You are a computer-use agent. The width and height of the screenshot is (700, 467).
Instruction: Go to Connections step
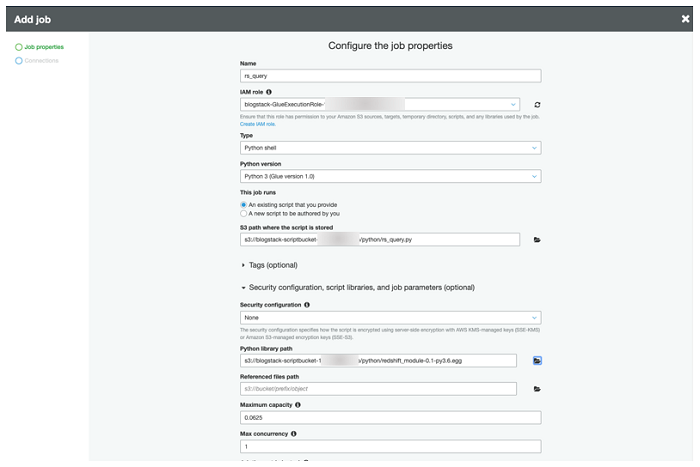(x=40, y=60)
